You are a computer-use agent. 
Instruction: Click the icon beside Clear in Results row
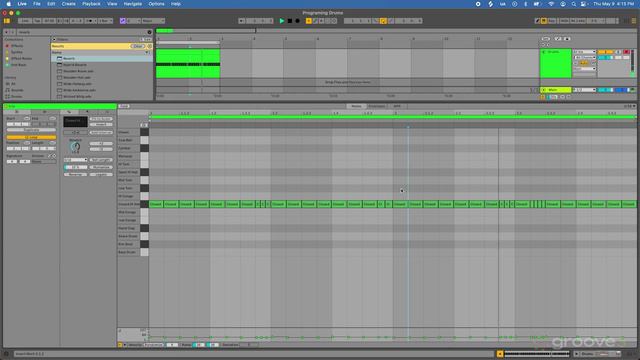149,46
